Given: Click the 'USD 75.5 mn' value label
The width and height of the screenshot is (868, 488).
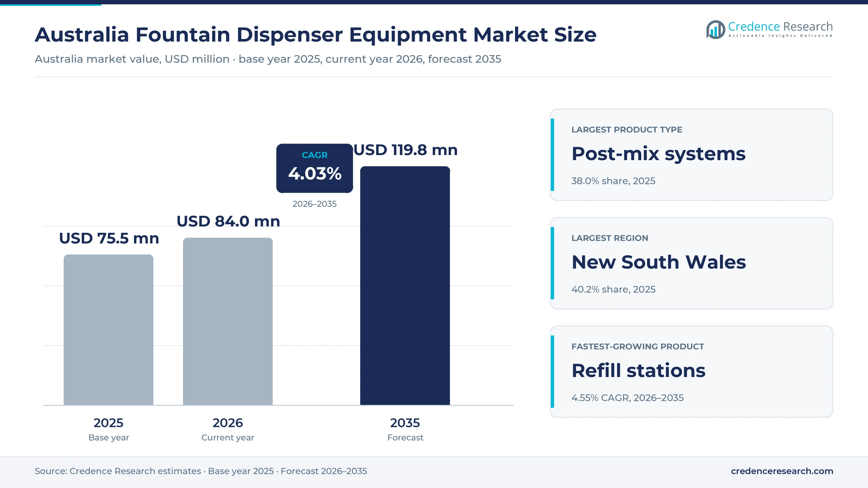Looking at the screenshot, I should (x=109, y=238).
